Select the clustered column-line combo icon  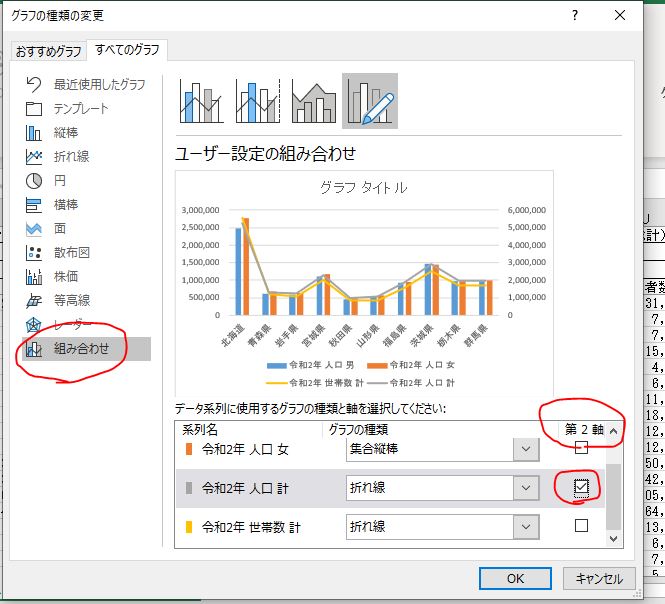tap(203, 101)
